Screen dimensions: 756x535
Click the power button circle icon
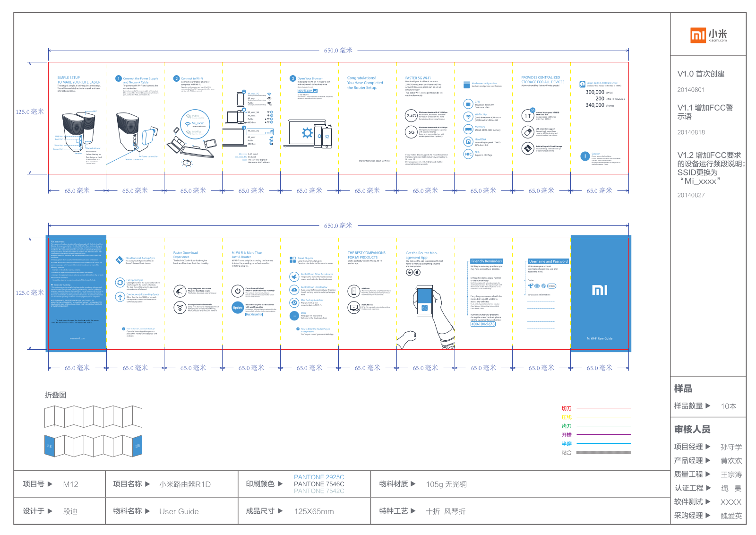pos(238,291)
